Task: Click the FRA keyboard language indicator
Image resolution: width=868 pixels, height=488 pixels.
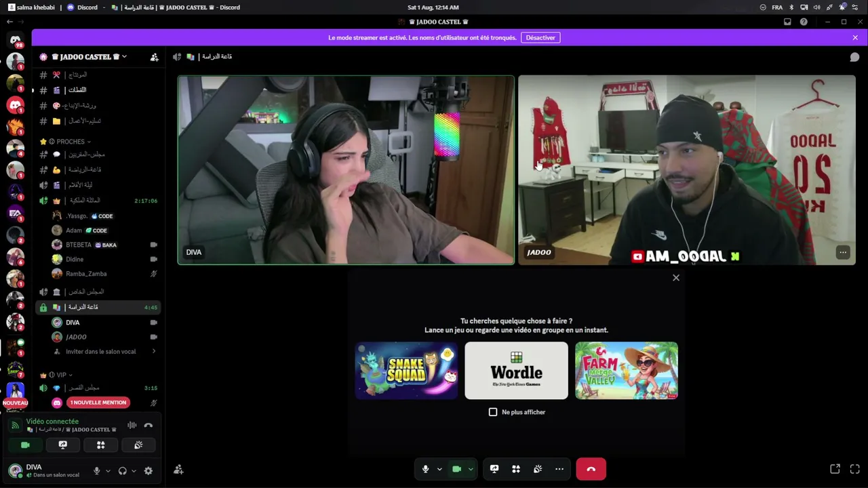Action: 777,7
